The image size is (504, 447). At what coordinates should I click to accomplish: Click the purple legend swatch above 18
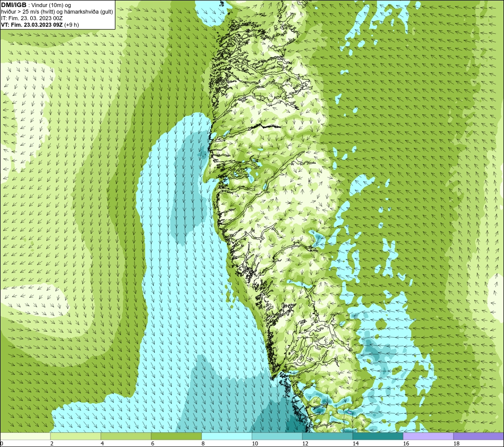(479, 436)
